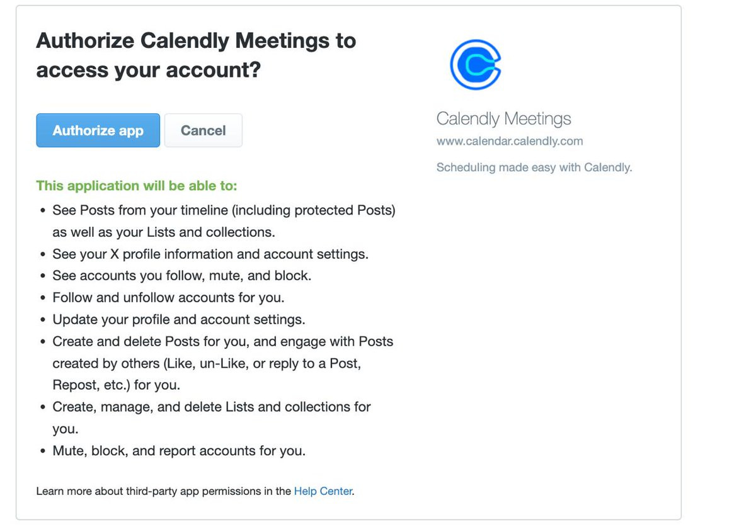Click the Authorize app button
The image size is (756, 532).
(98, 130)
